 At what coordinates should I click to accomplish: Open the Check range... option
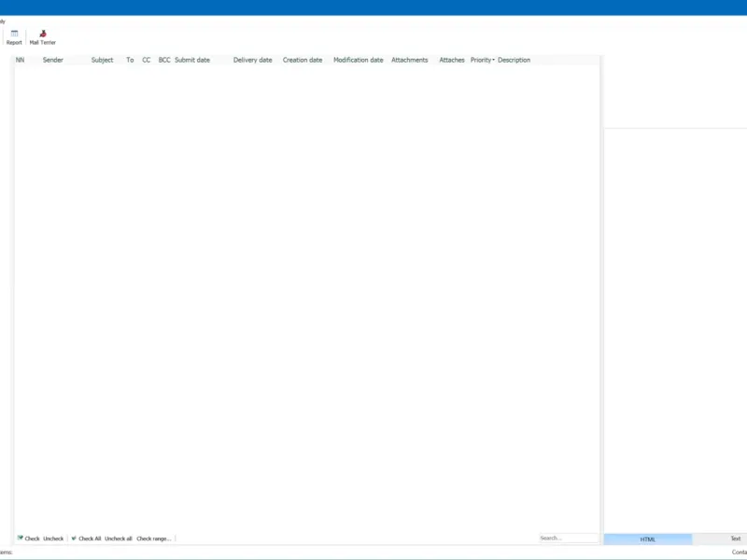[x=153, y=539]
